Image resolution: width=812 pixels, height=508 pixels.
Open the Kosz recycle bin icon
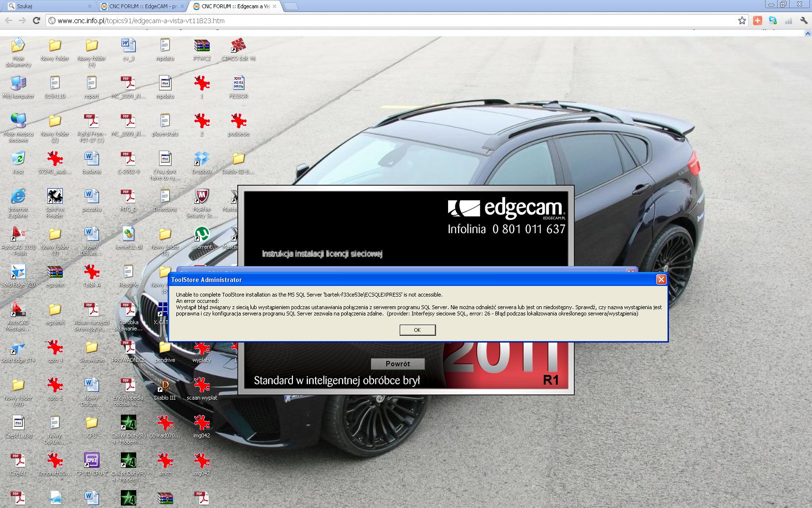coord(18,163)
